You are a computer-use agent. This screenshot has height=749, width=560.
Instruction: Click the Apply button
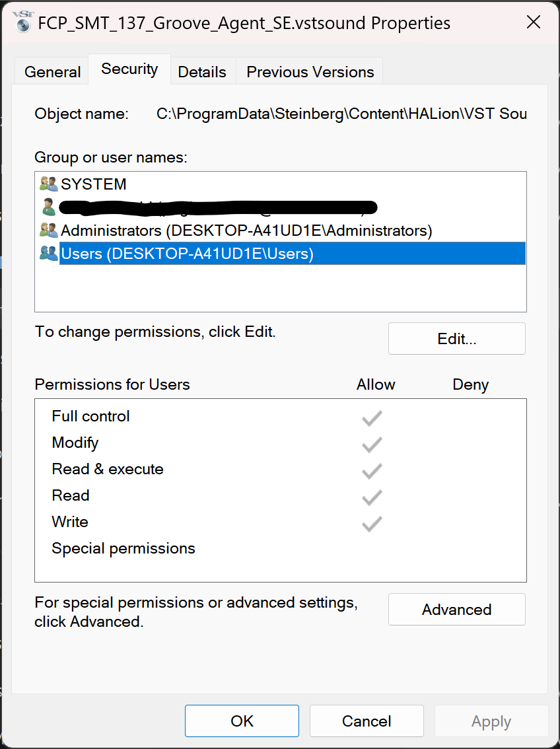click(x=491, y=721)
